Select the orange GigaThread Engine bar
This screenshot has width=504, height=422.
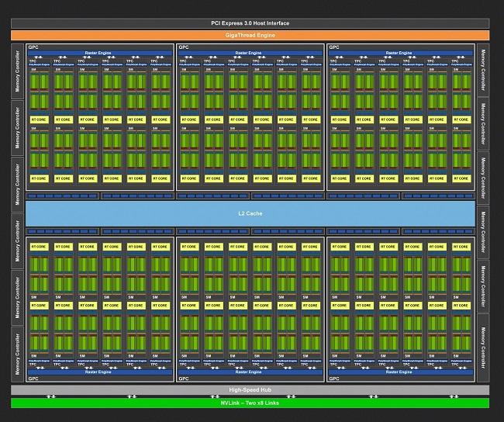[250, 35]
